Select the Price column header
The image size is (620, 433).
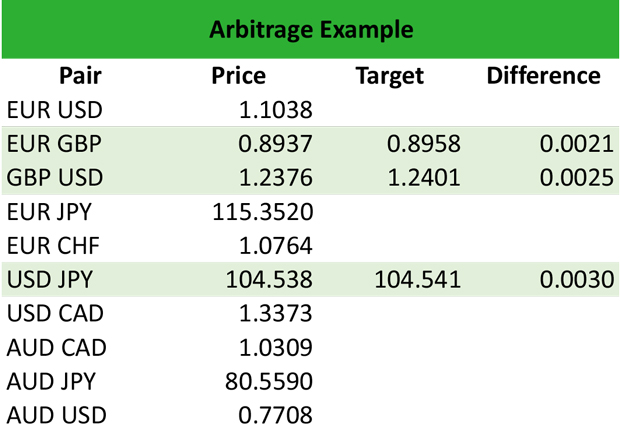click(239, 76)
